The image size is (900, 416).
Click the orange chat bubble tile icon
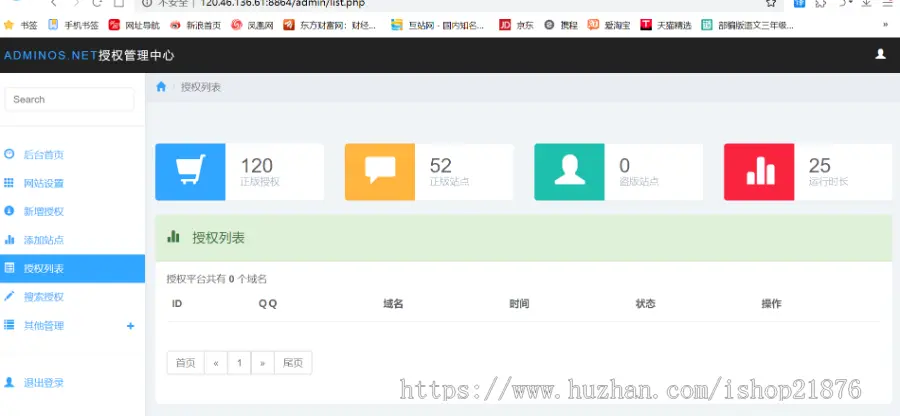click(x=379, y=172)
